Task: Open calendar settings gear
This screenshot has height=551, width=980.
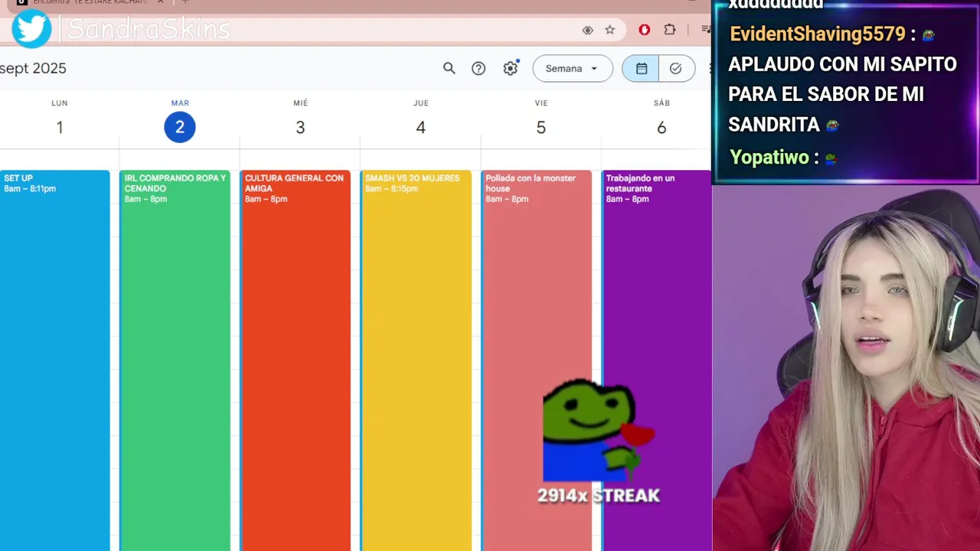Action: (x=511, y=68)
